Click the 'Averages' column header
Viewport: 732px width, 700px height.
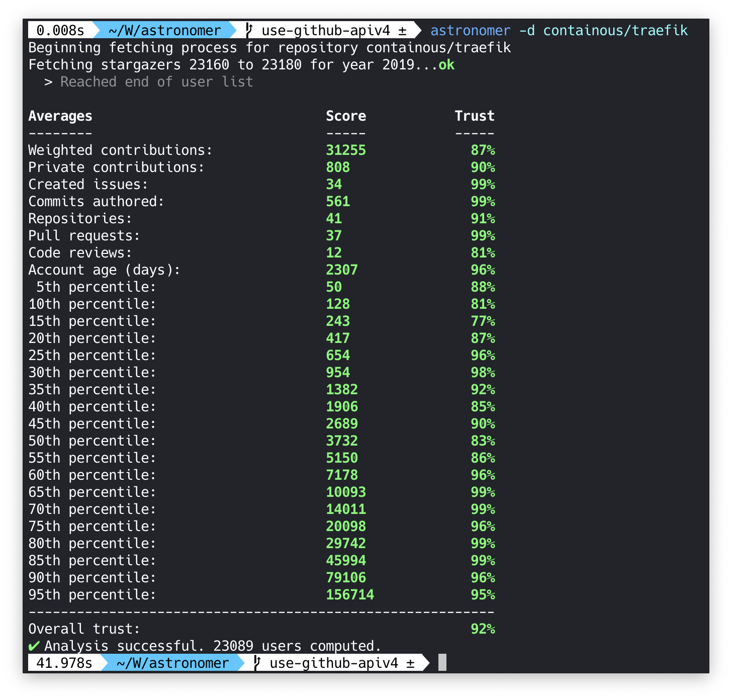tap(60, 116)
